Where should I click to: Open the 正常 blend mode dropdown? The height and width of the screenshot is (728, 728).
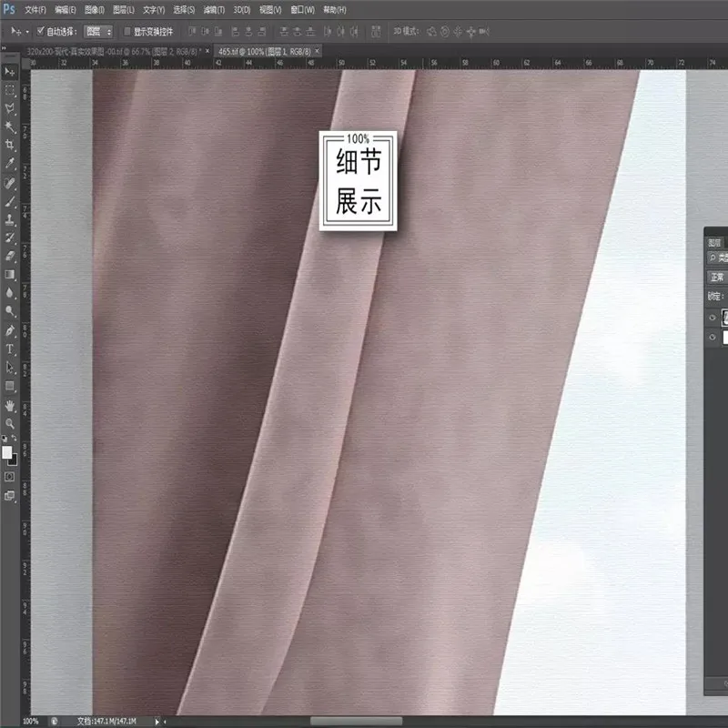coord(718,277)
